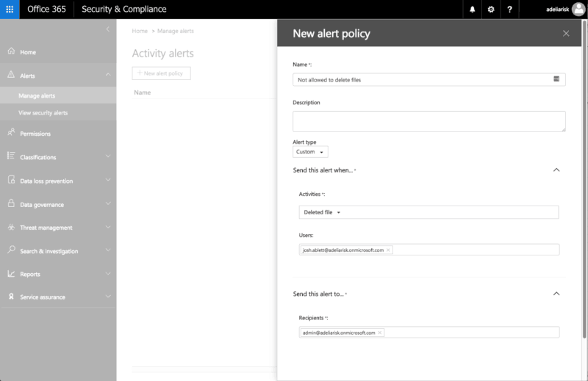Open the Alert type Custom dropdown
Image resolution: width=588 pixels, height=381 pixels.
310,152
